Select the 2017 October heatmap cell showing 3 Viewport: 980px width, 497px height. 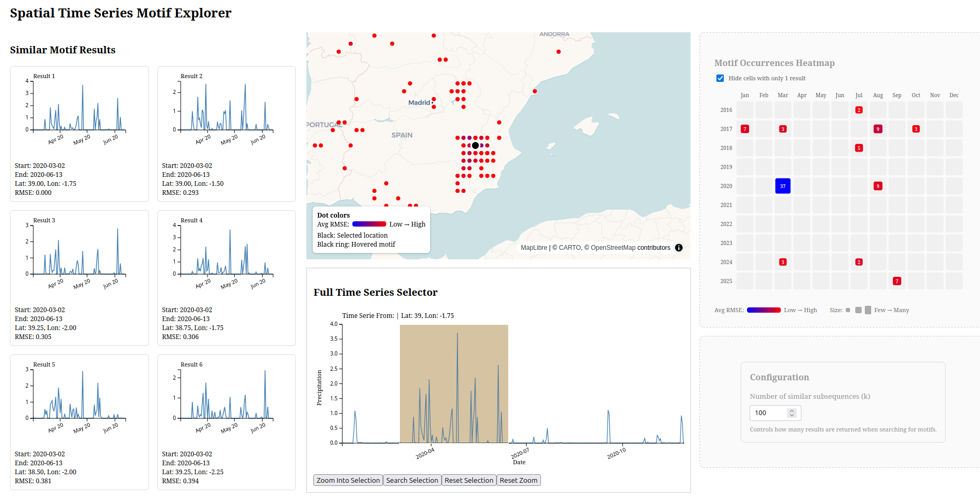pos(916,129)
